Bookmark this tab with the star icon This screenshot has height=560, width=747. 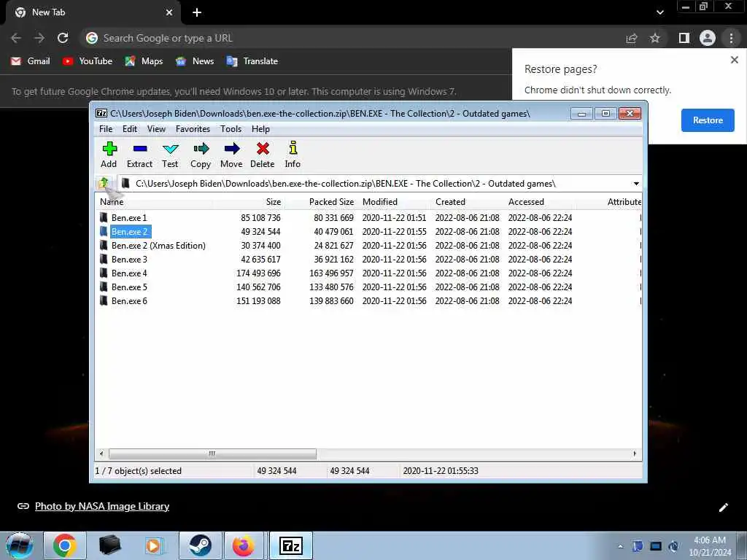click(x=655, y=38)
